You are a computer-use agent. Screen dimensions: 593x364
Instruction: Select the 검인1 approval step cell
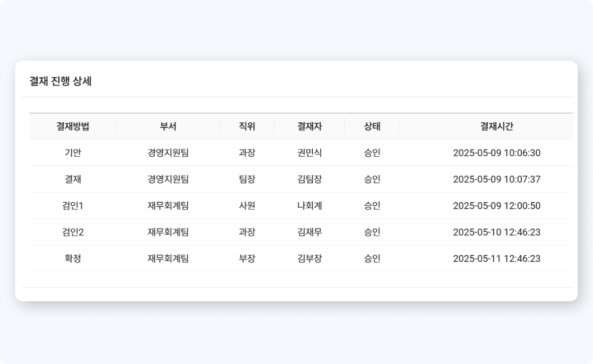tap(73, 206)
